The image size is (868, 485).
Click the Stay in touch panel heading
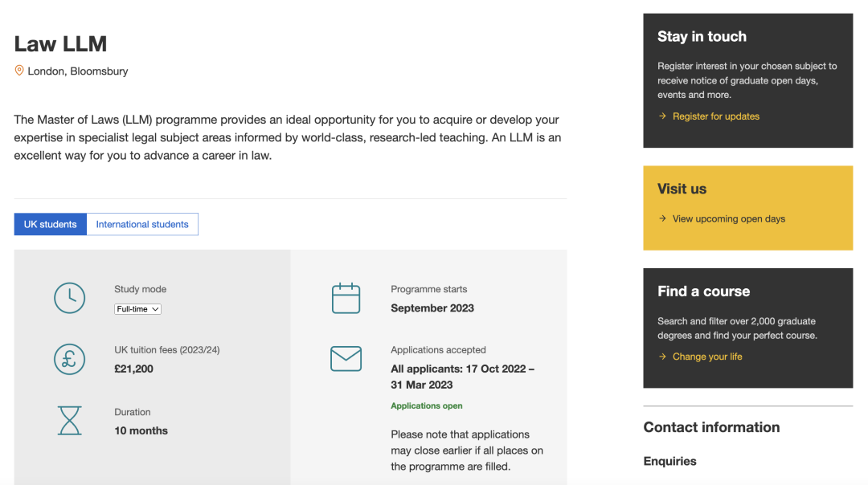click(x=702, y=36)
